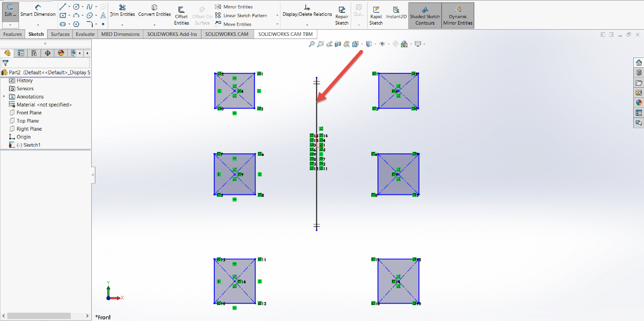644x321 pixels.
Task: Choose the Offset Entities tool
Action: [x=182, y=15]
